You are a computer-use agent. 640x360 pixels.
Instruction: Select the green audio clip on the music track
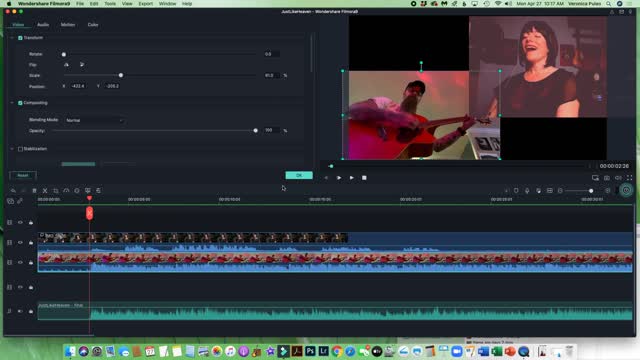click(335, 311)
